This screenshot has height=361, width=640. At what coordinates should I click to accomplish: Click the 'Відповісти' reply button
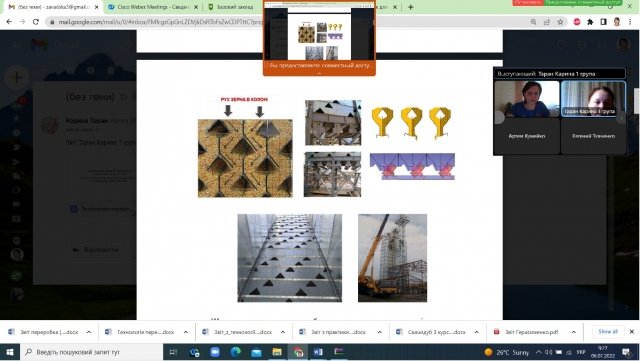96,250
